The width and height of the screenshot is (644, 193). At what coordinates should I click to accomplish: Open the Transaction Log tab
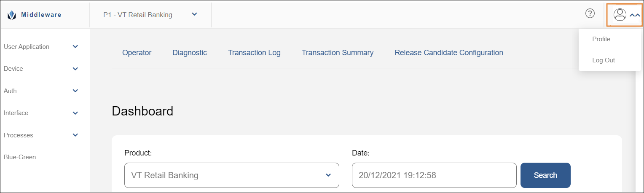[x=254, y=53]
